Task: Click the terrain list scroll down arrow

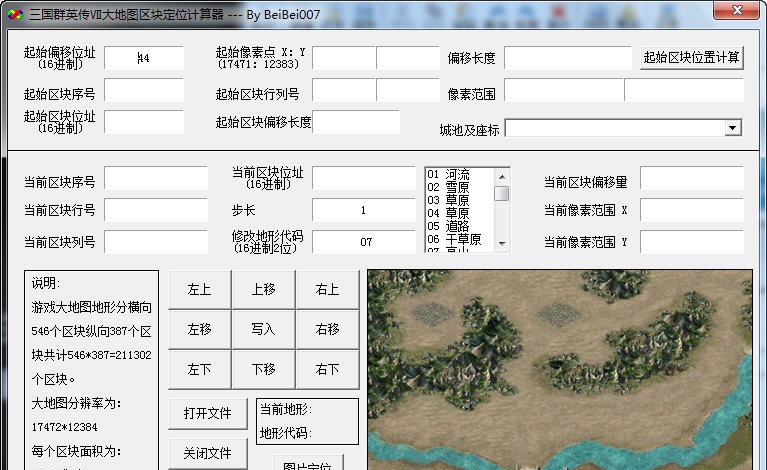Action: coord(502,244)
